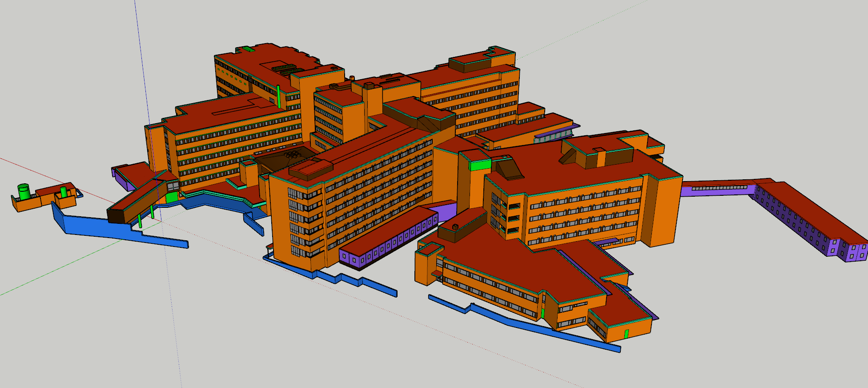
Task: Select the honeycomb skylight pattern on the dark roof
Action: click(292, 154)
